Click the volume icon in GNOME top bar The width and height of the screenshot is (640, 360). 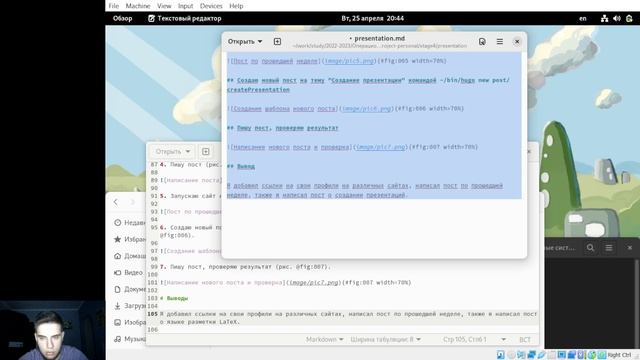tap(617, 18)
